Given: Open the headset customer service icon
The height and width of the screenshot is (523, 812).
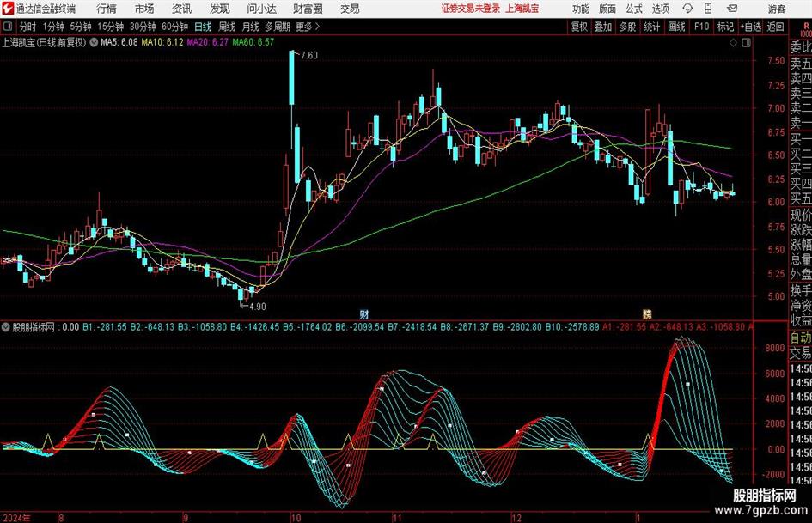Looking at the screenshot, I should pos(687,9).
